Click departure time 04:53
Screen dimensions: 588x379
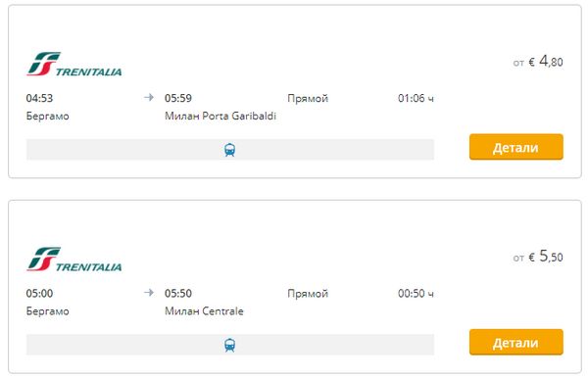[39, 98]
